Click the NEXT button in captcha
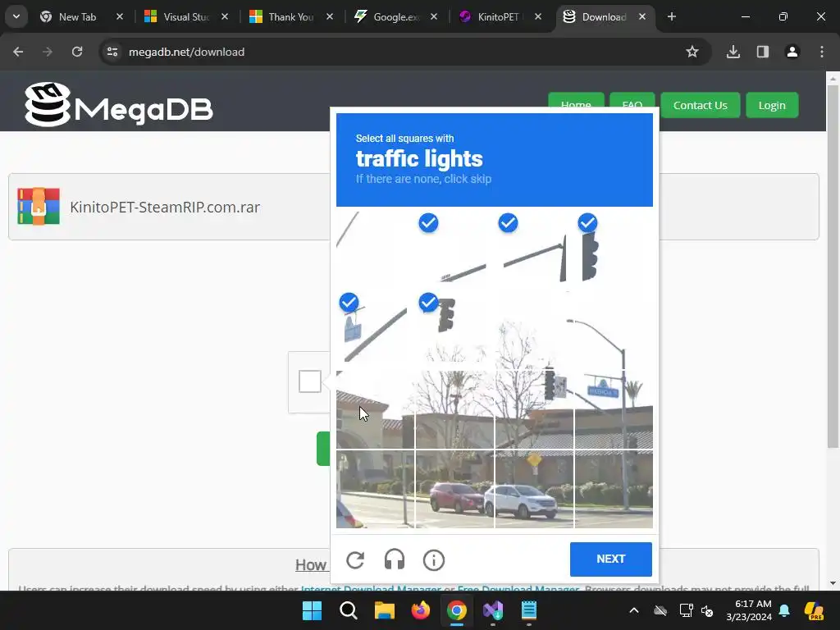This screenshot has width=840, height=630. (610, 559)
